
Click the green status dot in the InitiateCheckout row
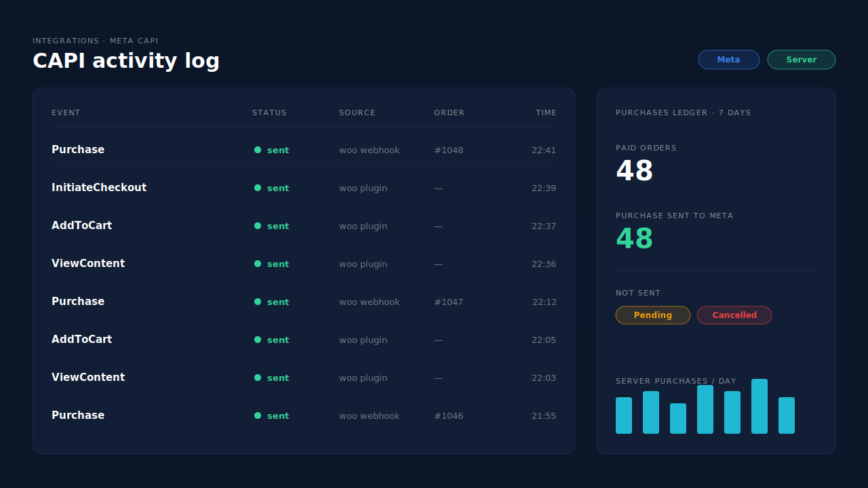(258, 188)
